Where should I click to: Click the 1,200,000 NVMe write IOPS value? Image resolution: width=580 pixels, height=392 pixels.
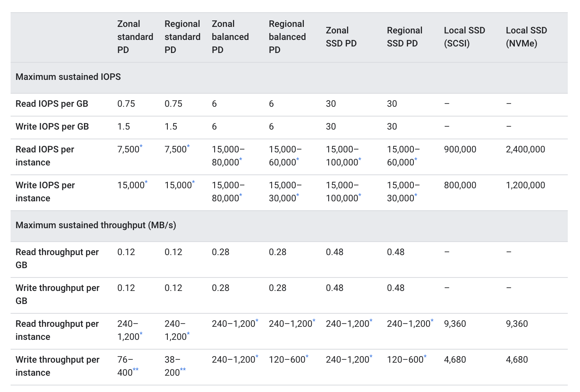tap(525, 185)
